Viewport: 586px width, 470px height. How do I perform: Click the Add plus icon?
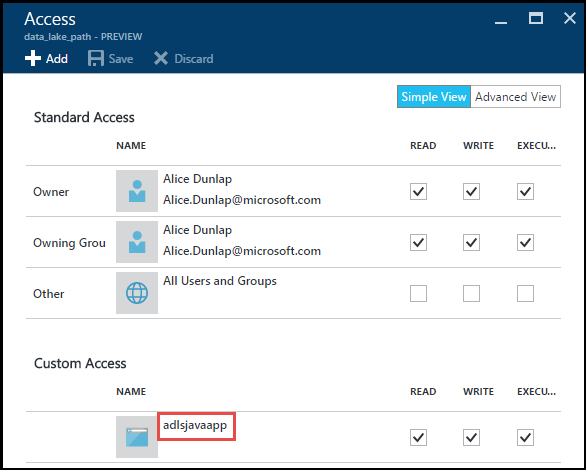(33, 58)
